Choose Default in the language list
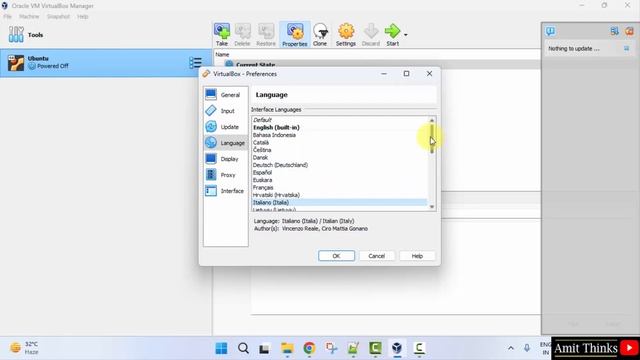 tap(340, 120)
